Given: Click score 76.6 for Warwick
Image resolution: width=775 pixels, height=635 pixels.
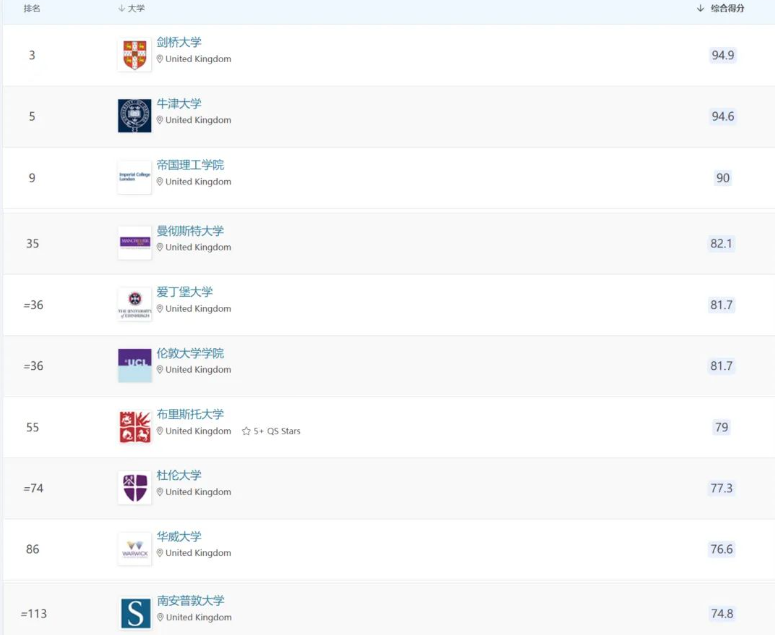Looking at the screenshot, I should pyautogui.click(x=722, y=549).
